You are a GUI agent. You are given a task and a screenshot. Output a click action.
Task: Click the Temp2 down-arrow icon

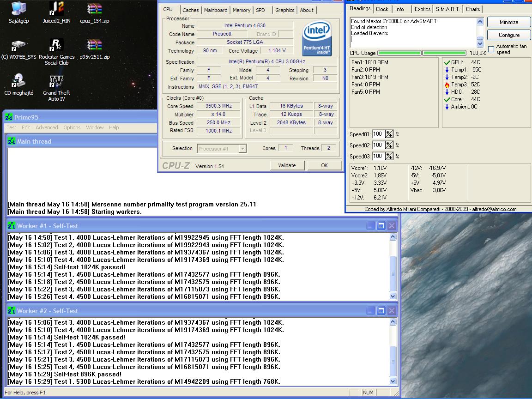tap(447, 78)
